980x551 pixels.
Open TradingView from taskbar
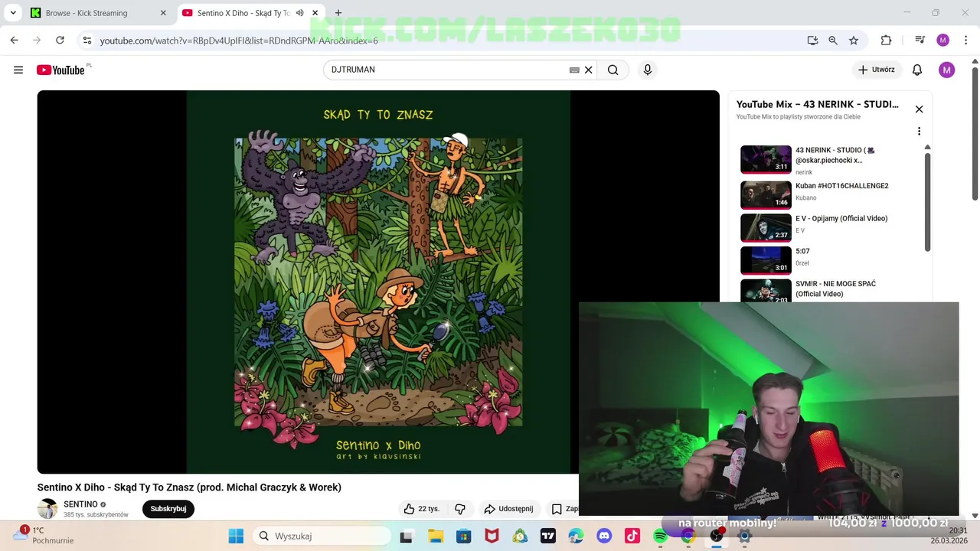click(548, 536)
